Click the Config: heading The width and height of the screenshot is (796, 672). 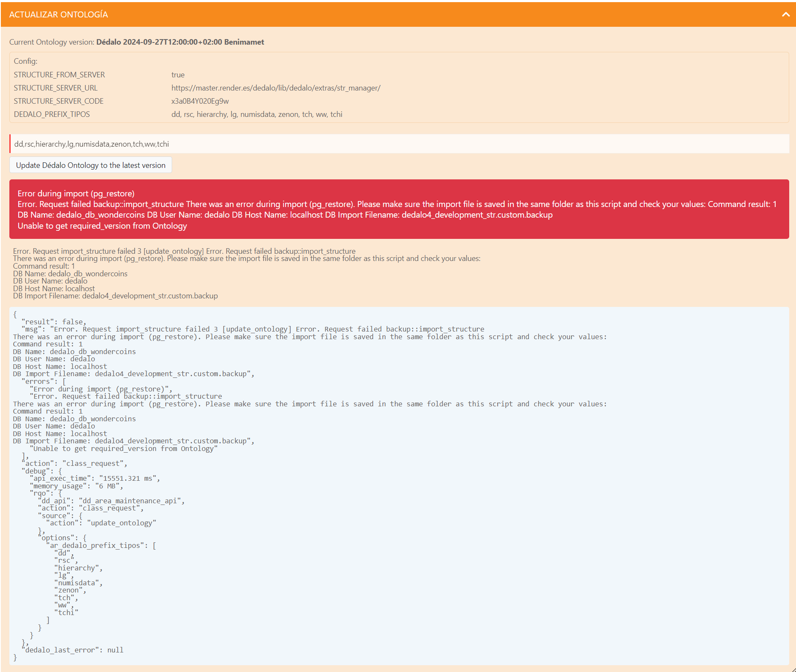coord(25,61)
